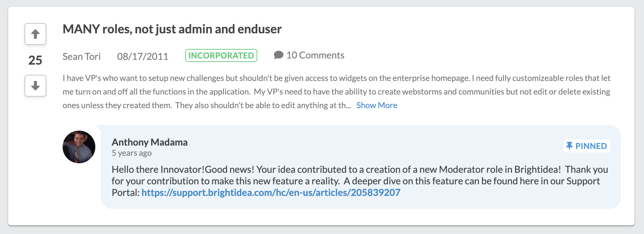This screenshot has height=234, width=644.
Task: Click the word Portal: before the support link
Action: 126,193
